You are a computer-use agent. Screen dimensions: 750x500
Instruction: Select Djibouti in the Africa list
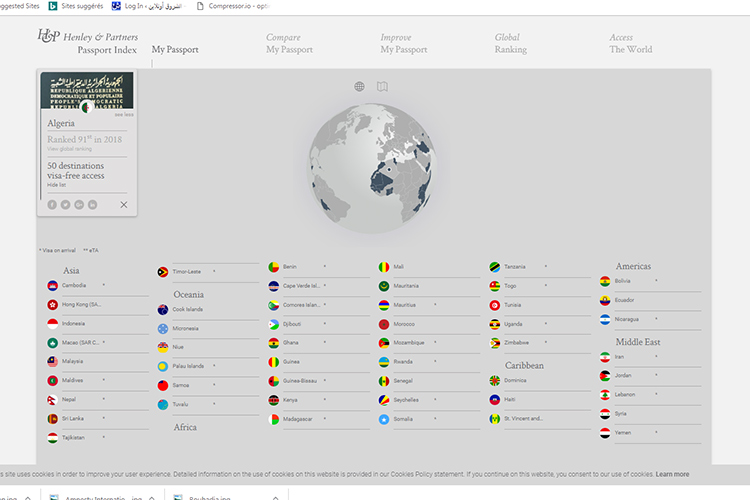click(292, 324)
